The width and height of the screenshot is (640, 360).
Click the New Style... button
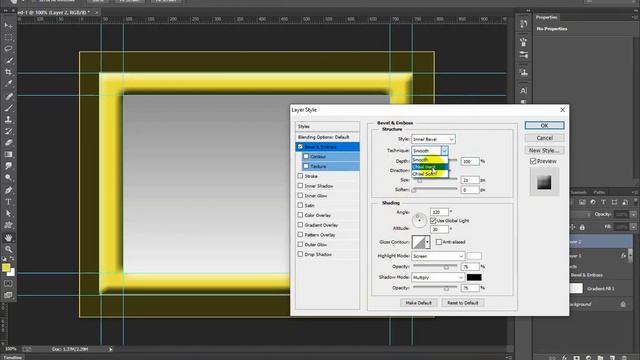pyautogui.click(x=544, y=151)
